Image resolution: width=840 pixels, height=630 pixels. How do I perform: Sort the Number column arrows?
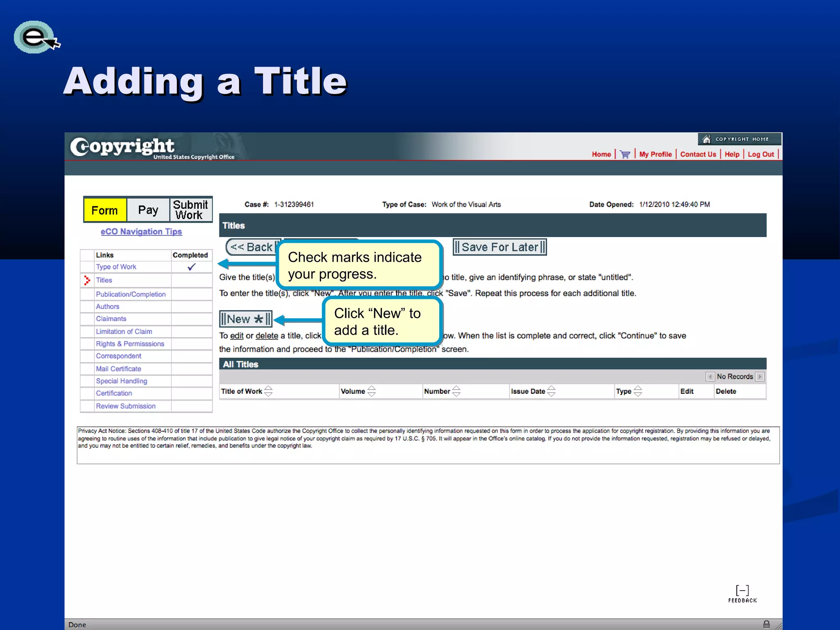click(x=456, y=391)
